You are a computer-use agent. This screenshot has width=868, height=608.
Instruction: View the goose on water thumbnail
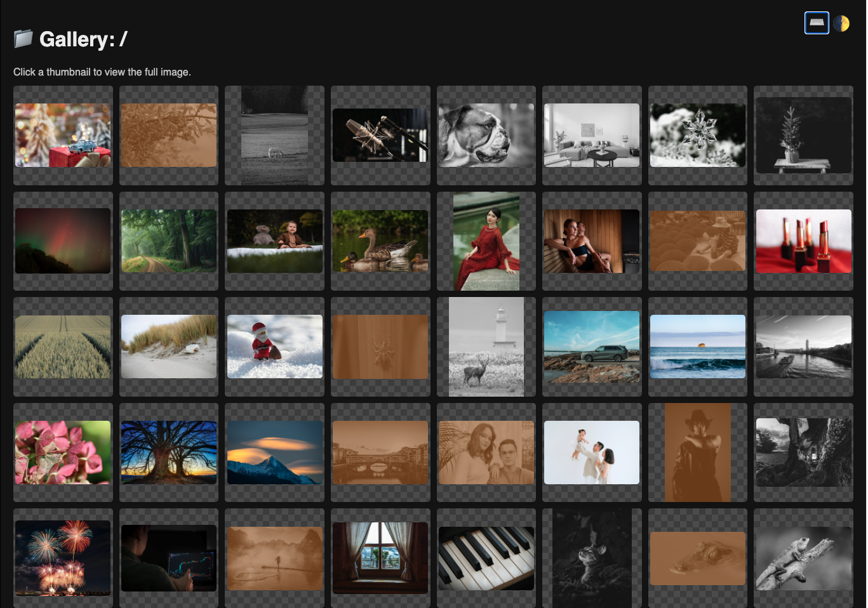(x=380, y=241)
